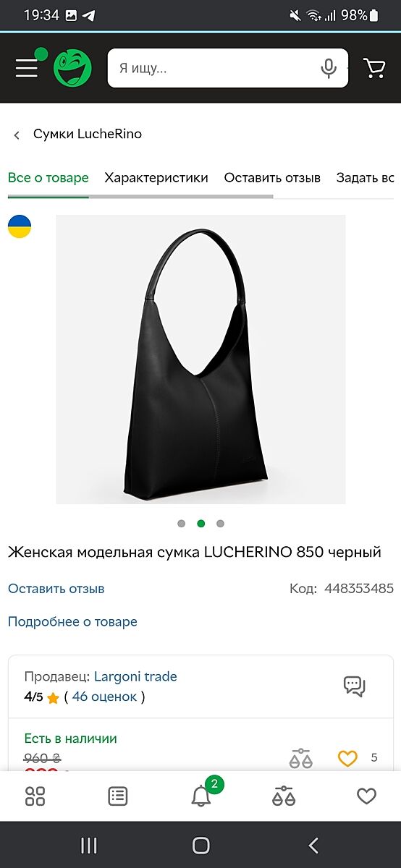Open catalog grid icon in bottom bar
401x868 pixels.
35,796
